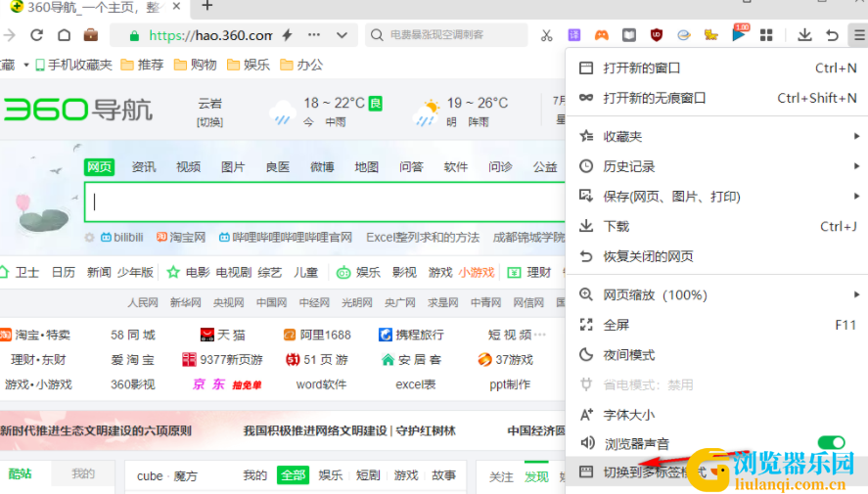This screenshot has height=494, width=868.
Task: Open the downloads arrow icon in toolbar
Action: click(x=804, y=35)
